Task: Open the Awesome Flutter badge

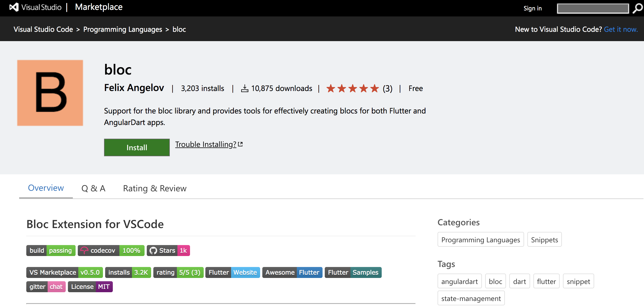Action: [292, 272]
